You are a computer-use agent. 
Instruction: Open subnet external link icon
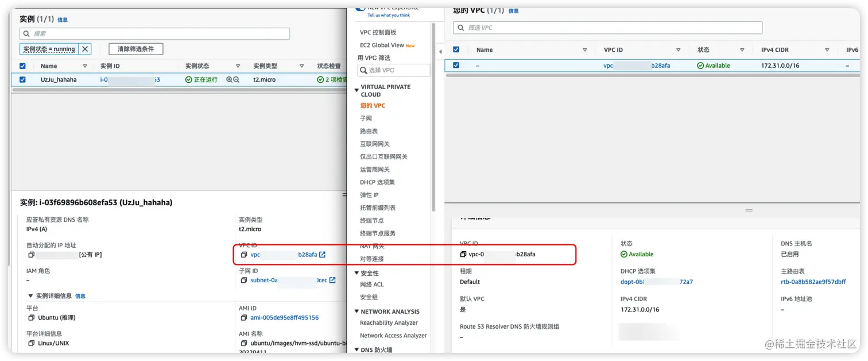click(332, 280)
